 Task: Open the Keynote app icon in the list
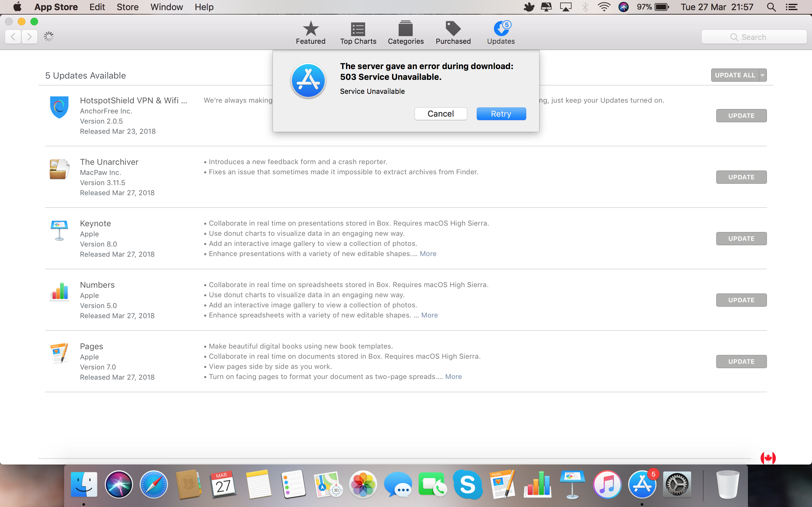coord(59,230)
